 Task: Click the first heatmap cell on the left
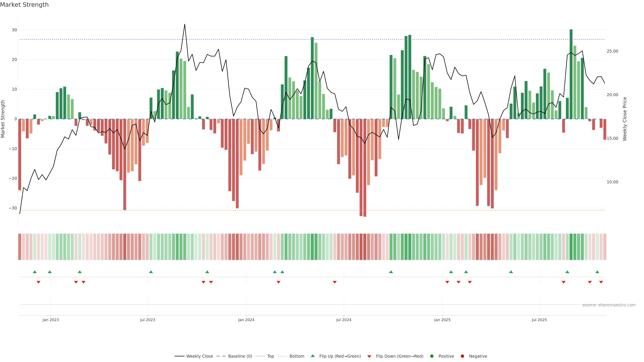coord(20,247)
